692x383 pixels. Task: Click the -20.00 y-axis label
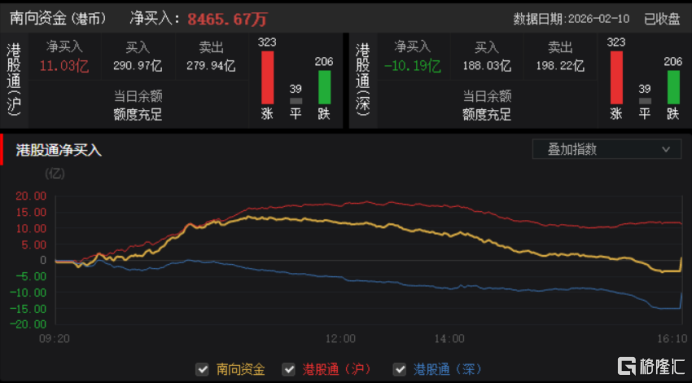(x=27, y=324)
